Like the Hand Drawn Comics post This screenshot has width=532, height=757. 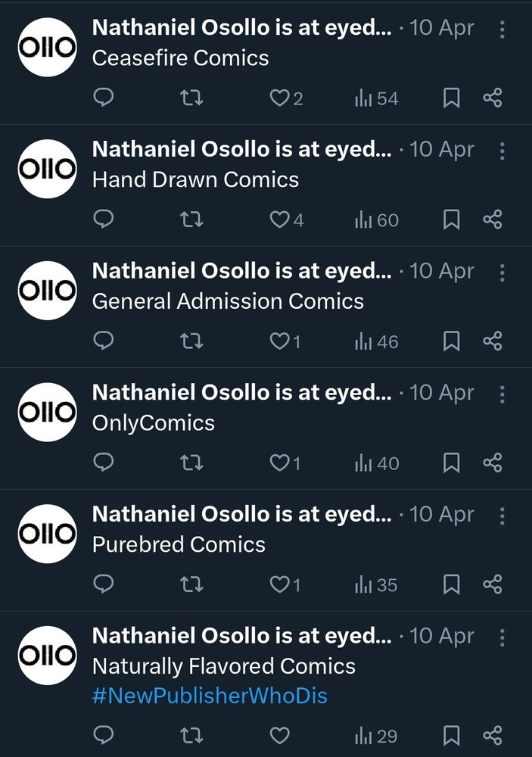pyautogui.click(x=280, y=220)
